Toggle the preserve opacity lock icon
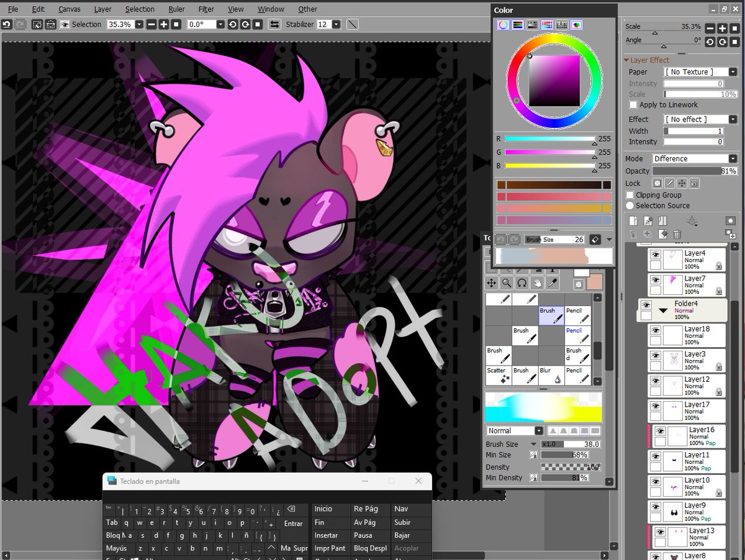 (657, 183)
